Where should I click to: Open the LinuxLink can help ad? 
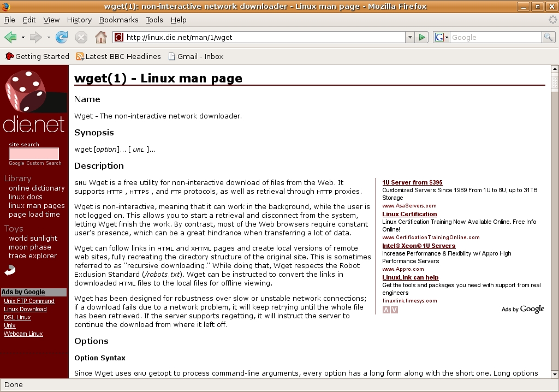point(411,277)
